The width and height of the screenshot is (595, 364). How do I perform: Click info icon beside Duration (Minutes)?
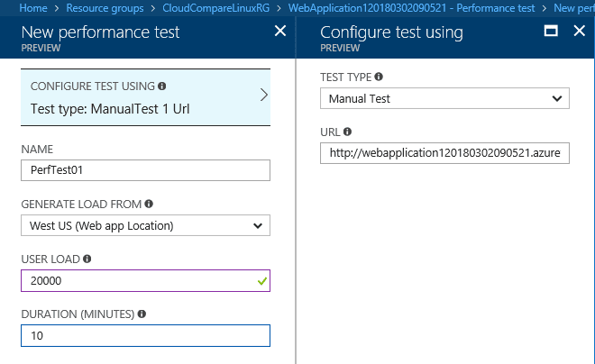[142, 314]
